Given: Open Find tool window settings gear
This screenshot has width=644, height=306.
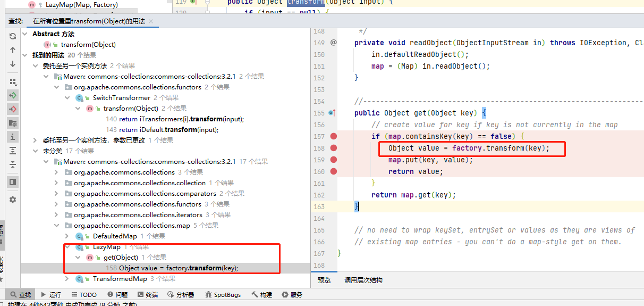Looking at the screenshot, I should [13, 200].
